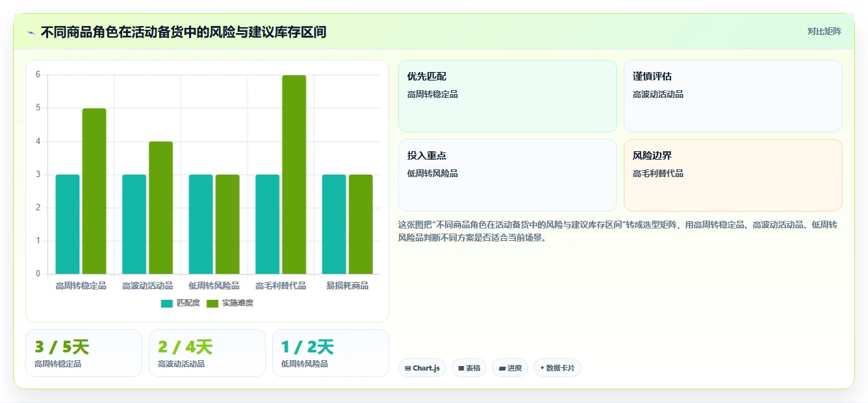Click 高周转稳定品 text in 优先匹配 card
Screen dimensions: 868x403
coord(433,94)
